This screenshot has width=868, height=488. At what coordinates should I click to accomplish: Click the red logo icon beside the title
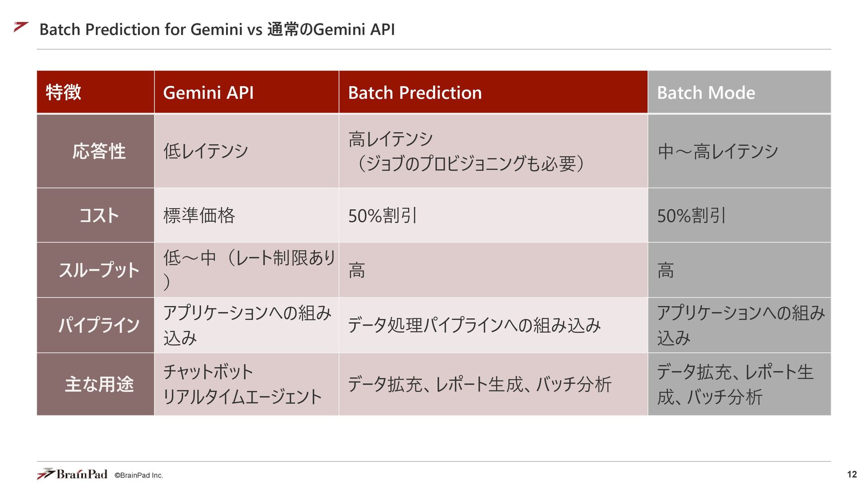click(x=21, y=27)
